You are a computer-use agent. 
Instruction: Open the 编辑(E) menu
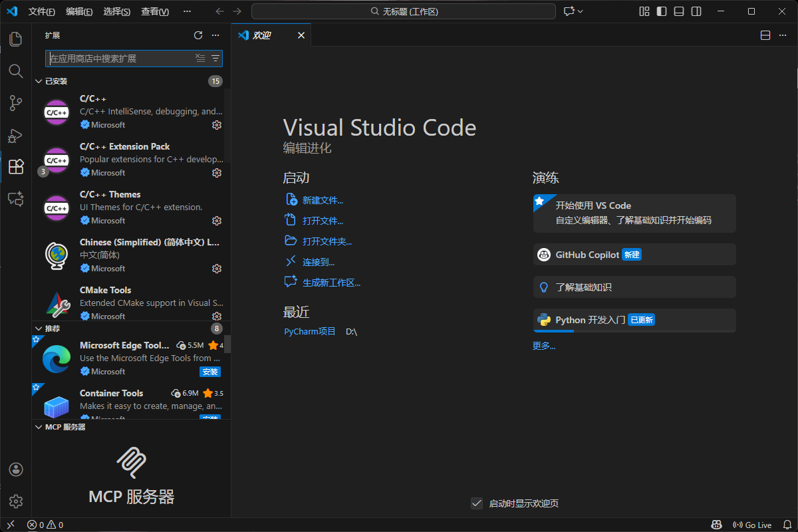tap(80, 11)
